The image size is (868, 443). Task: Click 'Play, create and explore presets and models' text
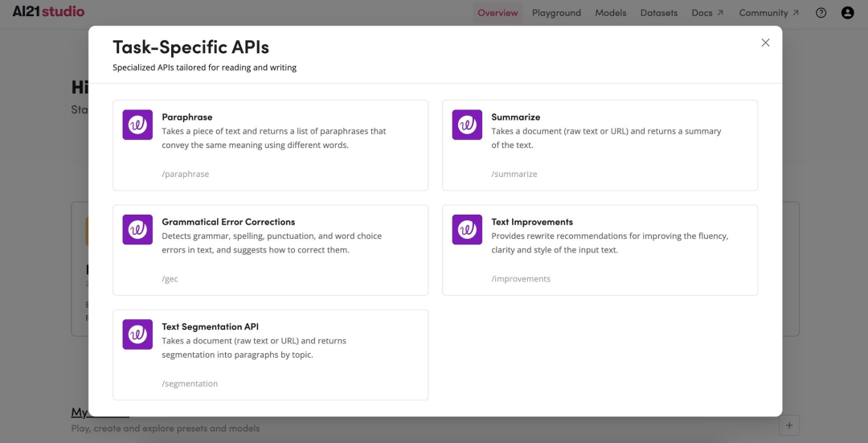(166, 428)
